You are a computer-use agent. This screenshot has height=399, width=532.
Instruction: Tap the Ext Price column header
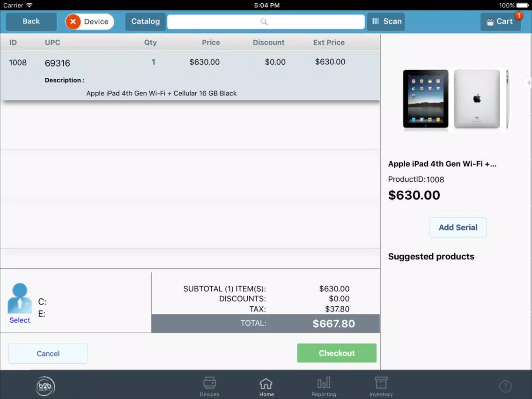329,43
